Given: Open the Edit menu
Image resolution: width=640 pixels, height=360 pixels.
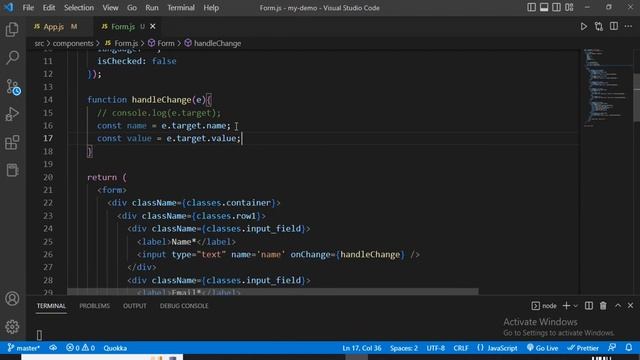Looking at the screenshot, I should [x=49, y=8].
